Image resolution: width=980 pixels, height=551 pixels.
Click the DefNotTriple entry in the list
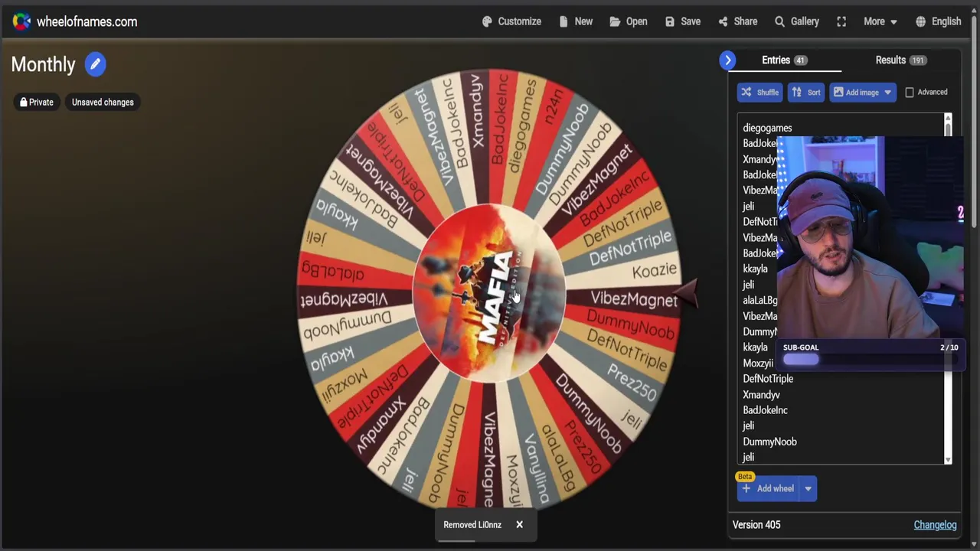[x=768, y=379]
